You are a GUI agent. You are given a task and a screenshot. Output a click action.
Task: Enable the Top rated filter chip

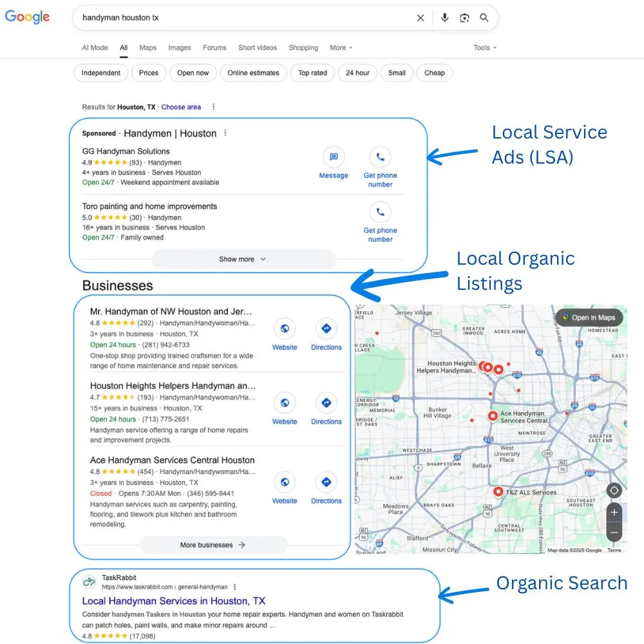point(312,73)
